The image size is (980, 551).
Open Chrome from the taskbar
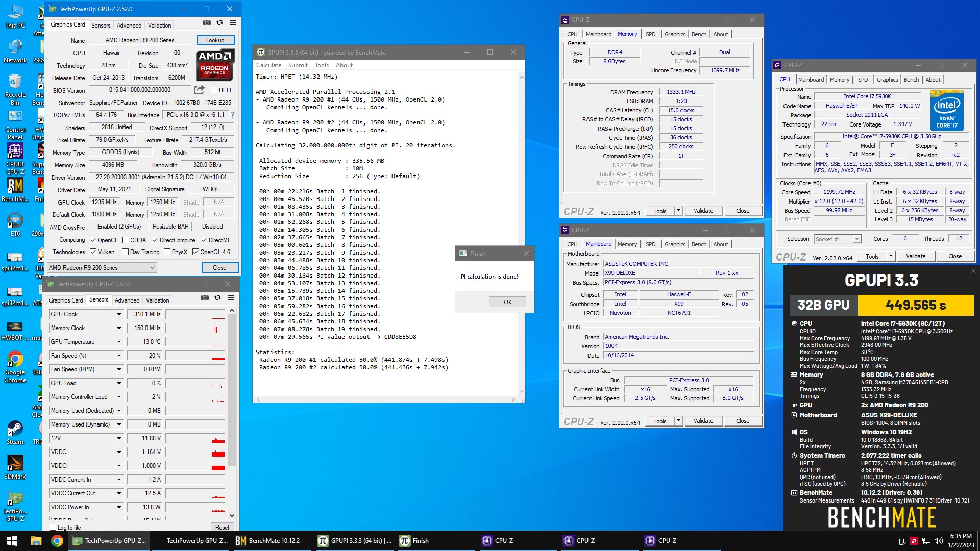click(x=57, y=541)
